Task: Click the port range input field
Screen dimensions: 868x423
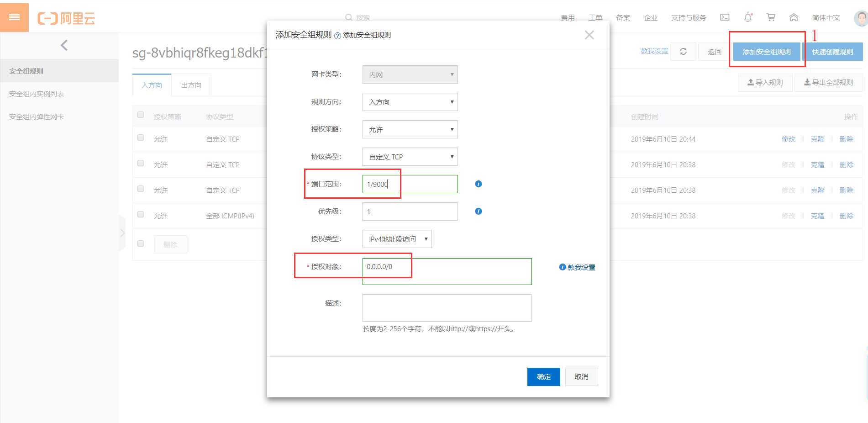Action: [x=410, y=184]
